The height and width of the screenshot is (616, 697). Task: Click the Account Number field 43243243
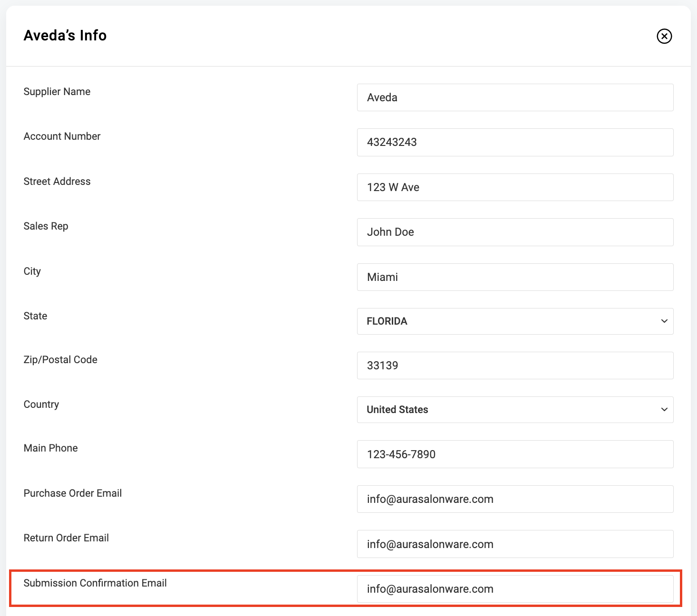click(x=515, y=142)
